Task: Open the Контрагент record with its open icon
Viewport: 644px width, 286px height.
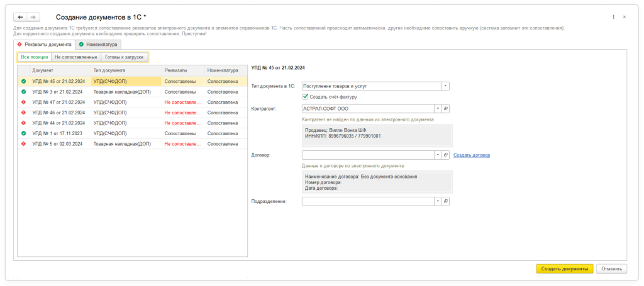Action: pos(446,109)
